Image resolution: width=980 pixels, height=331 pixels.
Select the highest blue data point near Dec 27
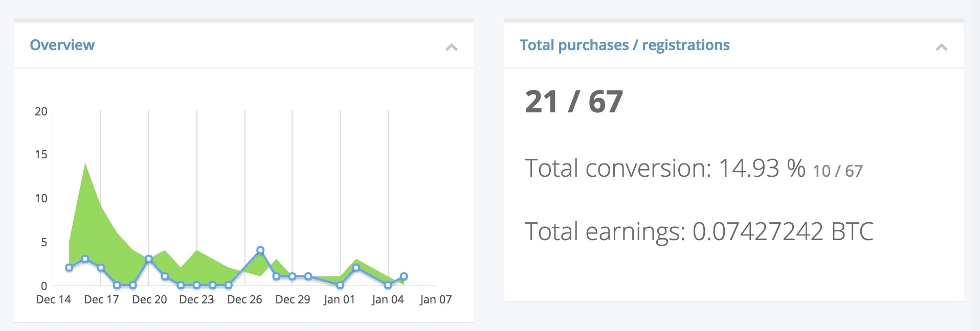(260, 250)
